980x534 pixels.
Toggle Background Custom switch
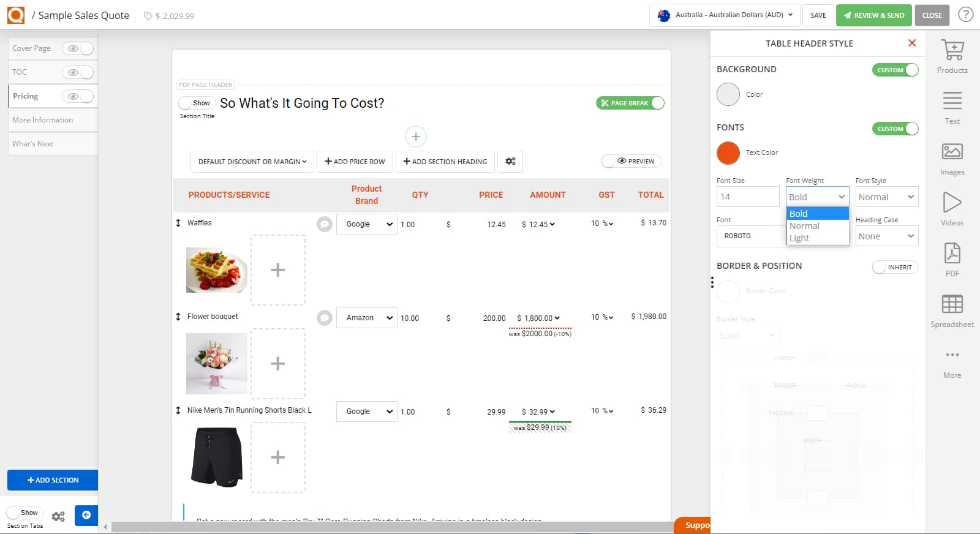coord(895,70)
